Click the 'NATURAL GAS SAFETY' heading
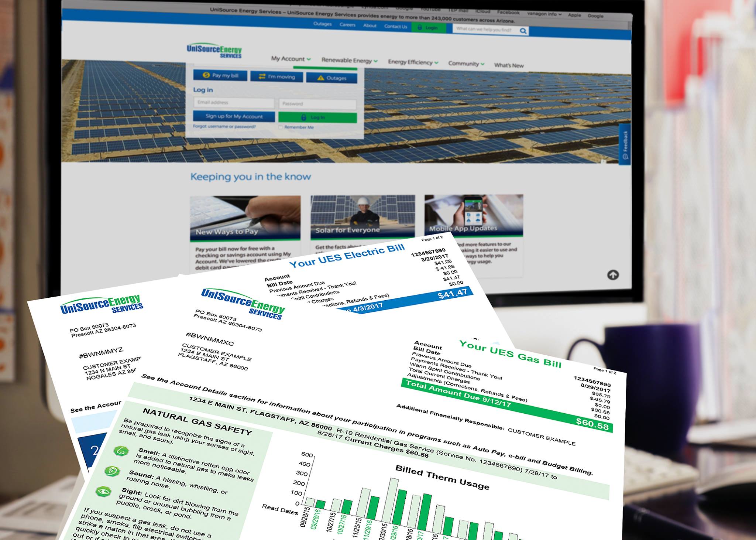 197,422
